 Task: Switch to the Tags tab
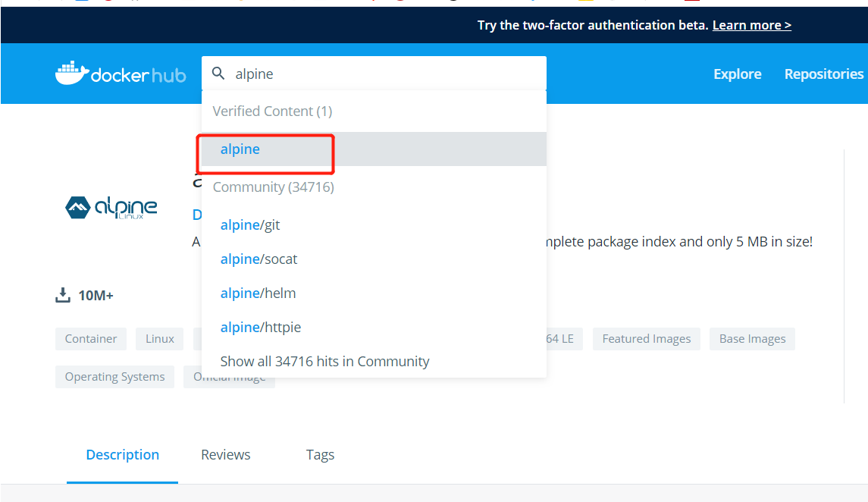320,455
